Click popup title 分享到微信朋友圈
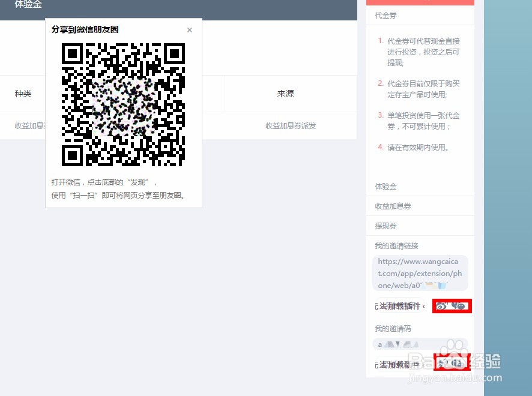The image size is (532, 396). [x=85, y=29]
